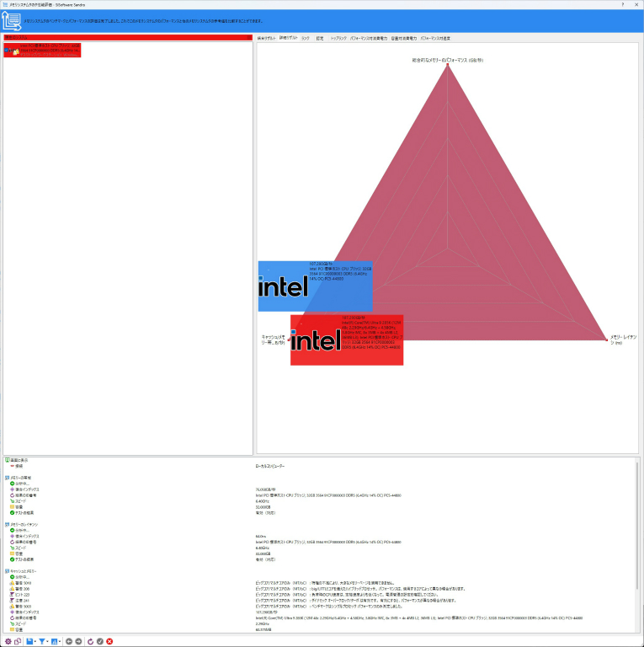This screenshot has height=647, width=644.
Task: Click the red Intel tooltip on the chart
Action: coord(347,340)
